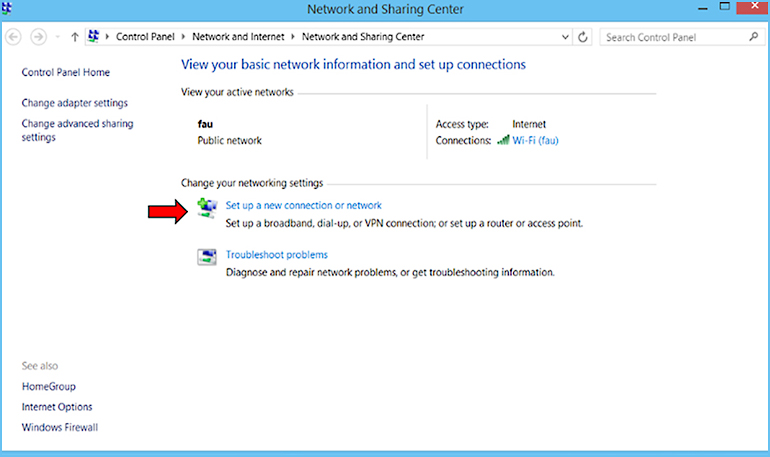The height and width of the screenshot is (457, 770).
Task: Click the Refresh button in address bar
Action: tap(584, 37)
